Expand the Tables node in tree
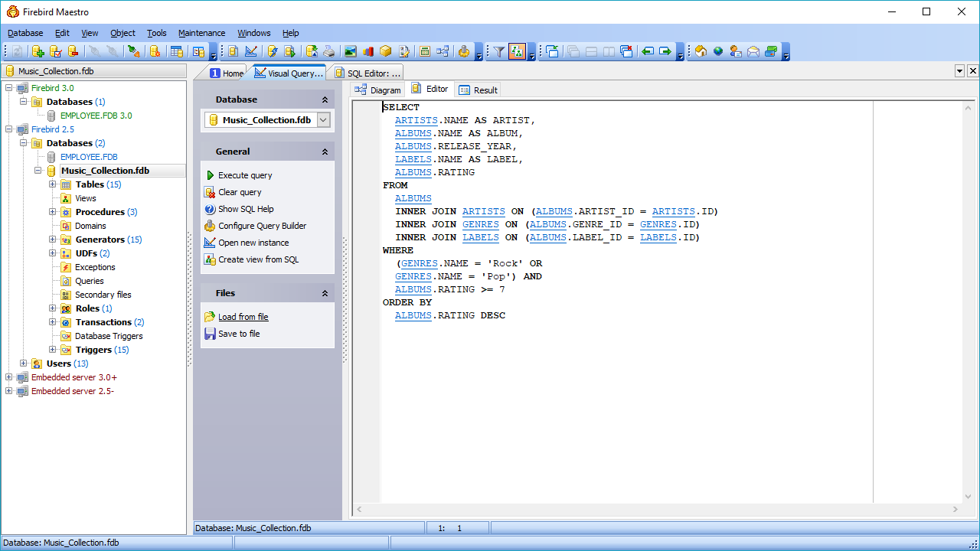980x551 pixels. 53,184
